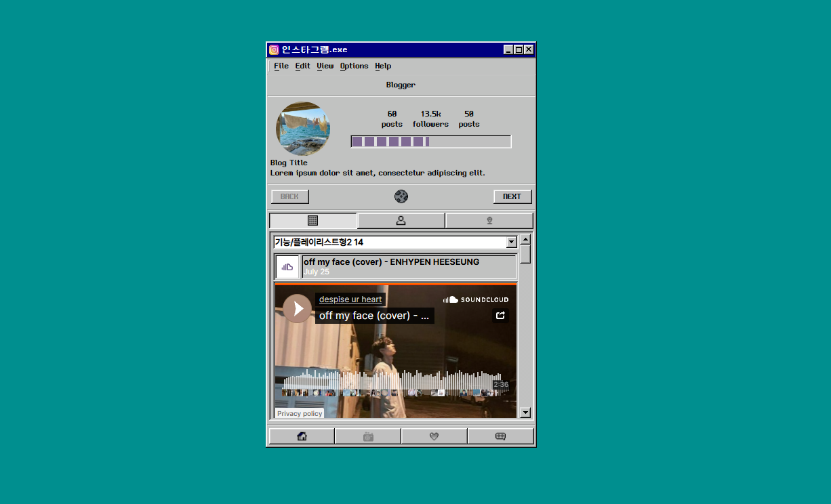Open the View menu
The image size is (831, 504).
pyautogui.click(x=325, y=66)
